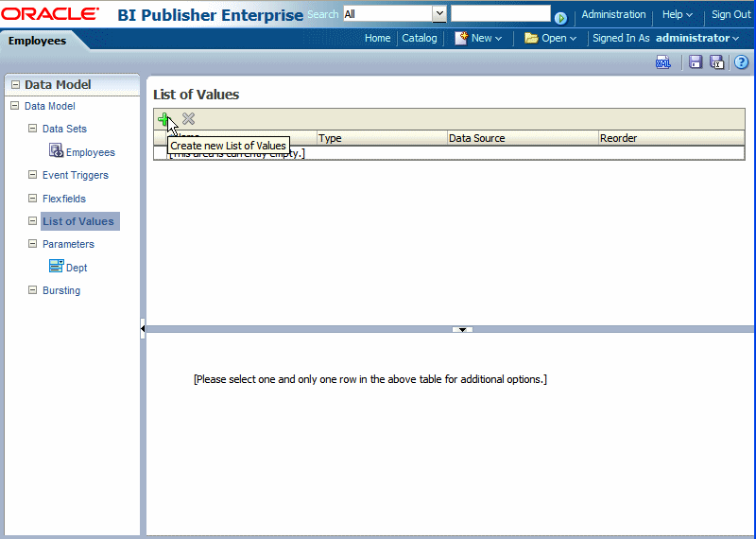
Task: Collapse the Bursting tree node
Action: 32,290
